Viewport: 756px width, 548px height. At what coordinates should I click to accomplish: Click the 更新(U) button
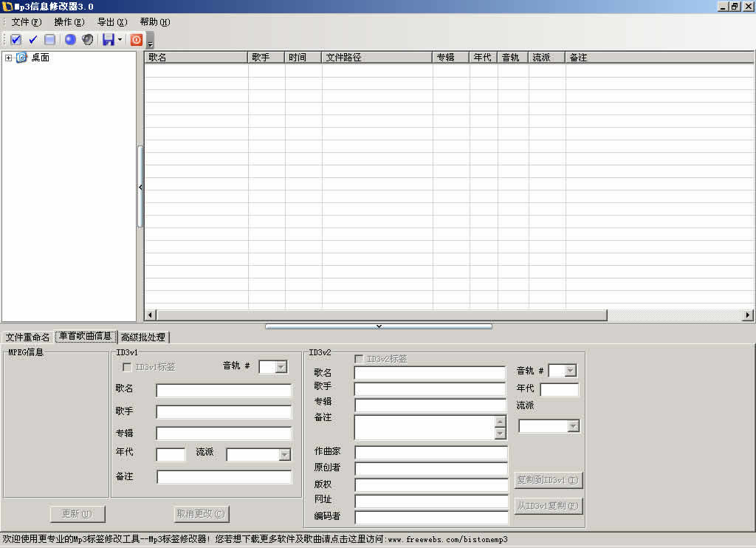(x=77, y=514)
